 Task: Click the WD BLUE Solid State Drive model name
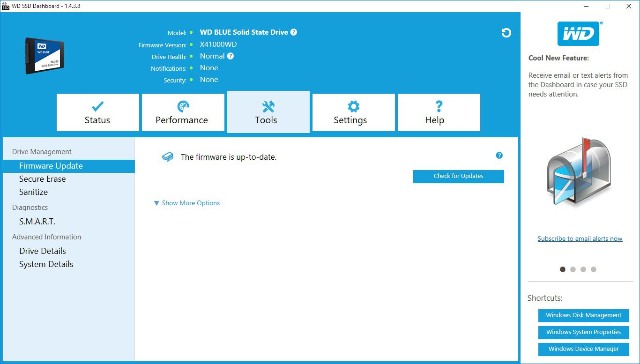point(244,32)
